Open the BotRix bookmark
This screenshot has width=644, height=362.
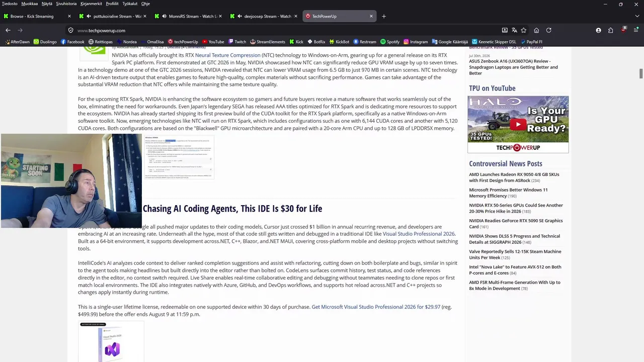316,42
